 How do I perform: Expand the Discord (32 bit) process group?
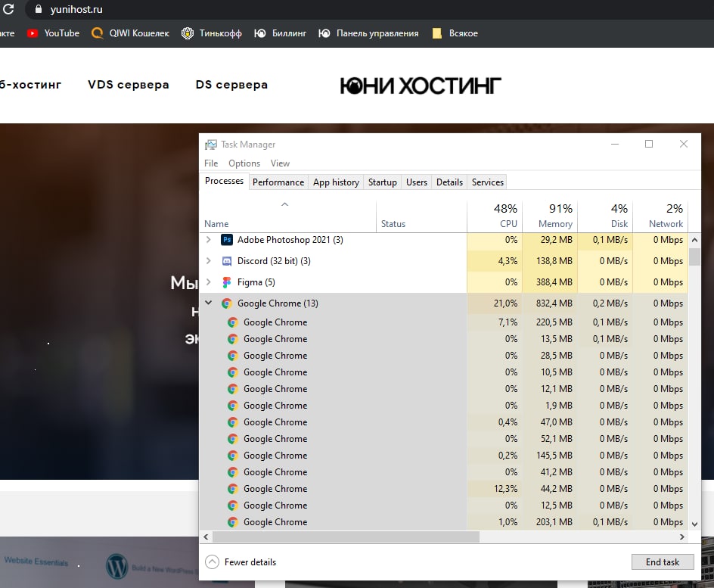point(209,260)
